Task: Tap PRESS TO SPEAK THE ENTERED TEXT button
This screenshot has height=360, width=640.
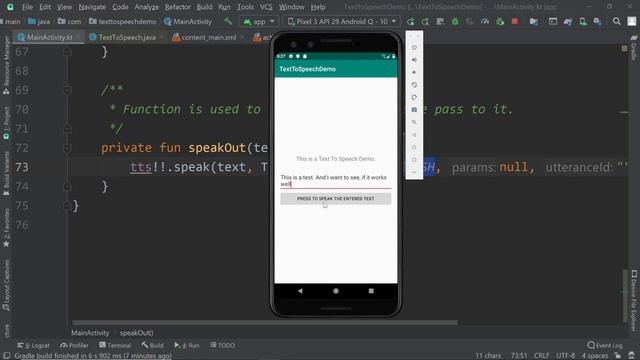Action: pos(336,198)
